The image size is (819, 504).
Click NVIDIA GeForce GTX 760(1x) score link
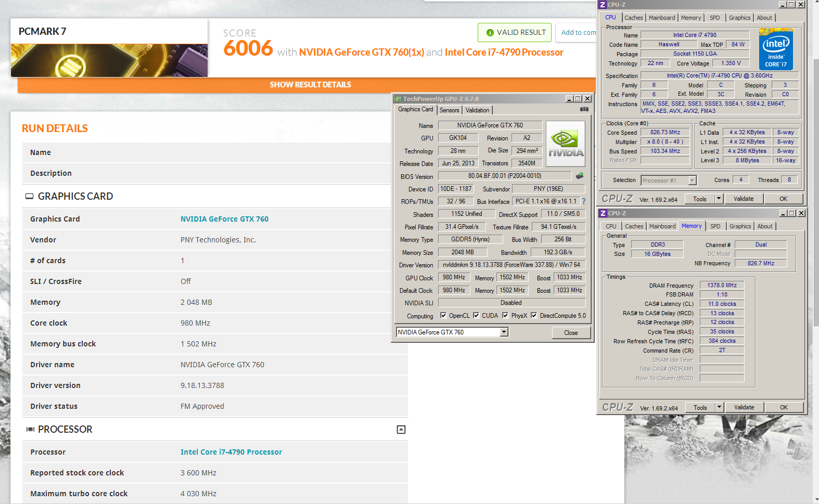[x=362, y=53]
